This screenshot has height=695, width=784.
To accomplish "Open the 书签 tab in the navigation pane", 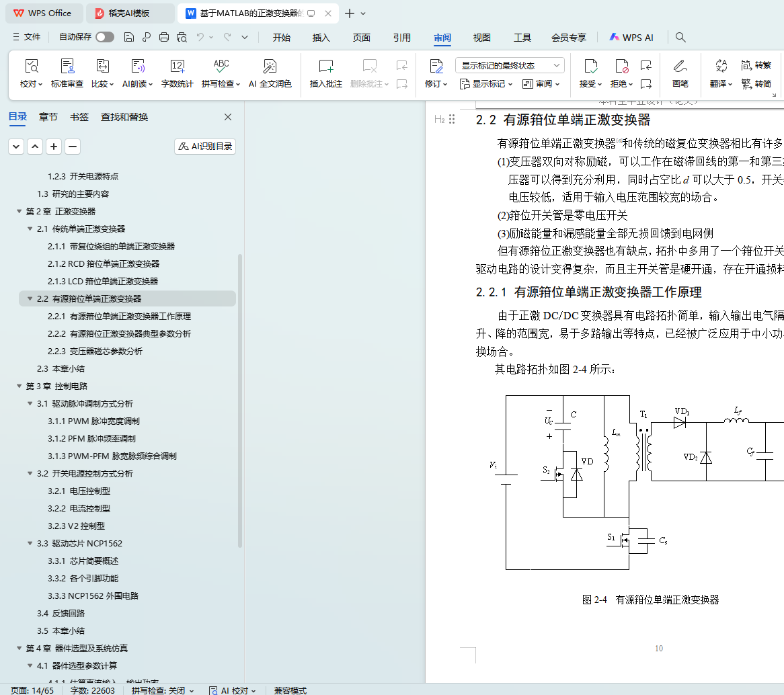I will tap(79, 117).
